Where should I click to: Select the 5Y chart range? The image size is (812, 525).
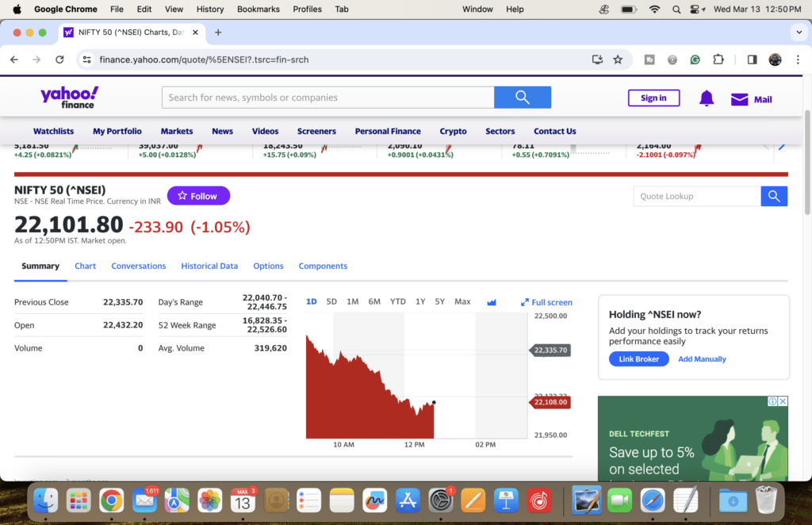[x=439, y=301]
